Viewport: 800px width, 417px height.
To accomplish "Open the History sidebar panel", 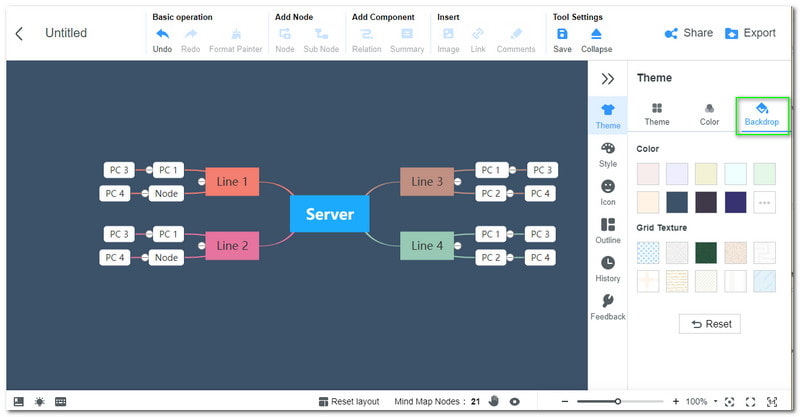I will click(x=607, y=269).
